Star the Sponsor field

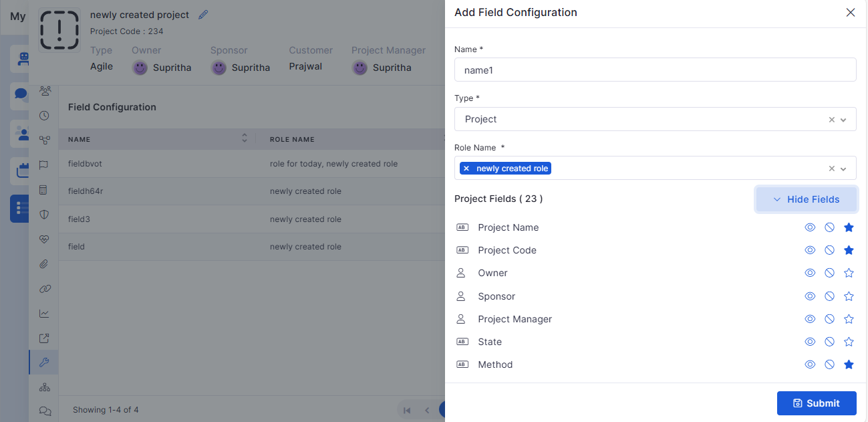[849, 296]
